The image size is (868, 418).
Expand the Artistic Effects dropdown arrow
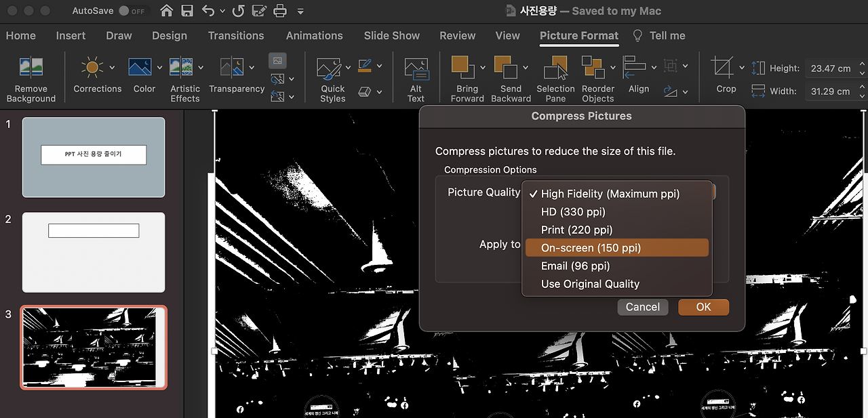pyautogui.click(x=201, y=67)
